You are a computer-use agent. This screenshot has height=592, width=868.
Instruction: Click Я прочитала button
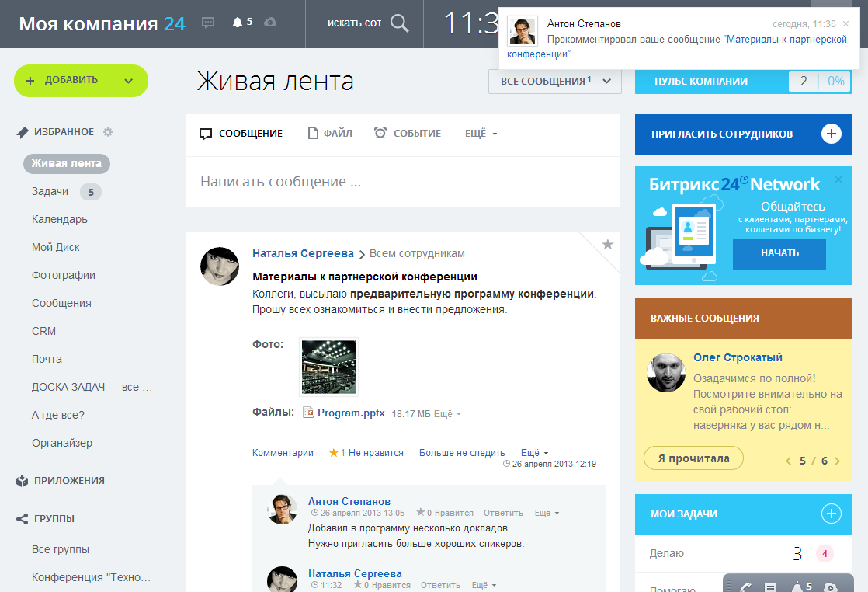[693, 458]
